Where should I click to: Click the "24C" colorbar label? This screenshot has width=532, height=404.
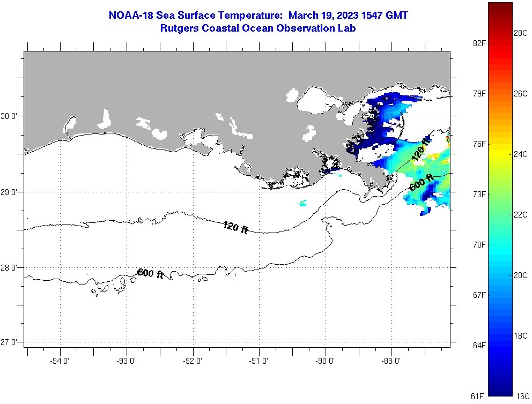tap(521, 154)
